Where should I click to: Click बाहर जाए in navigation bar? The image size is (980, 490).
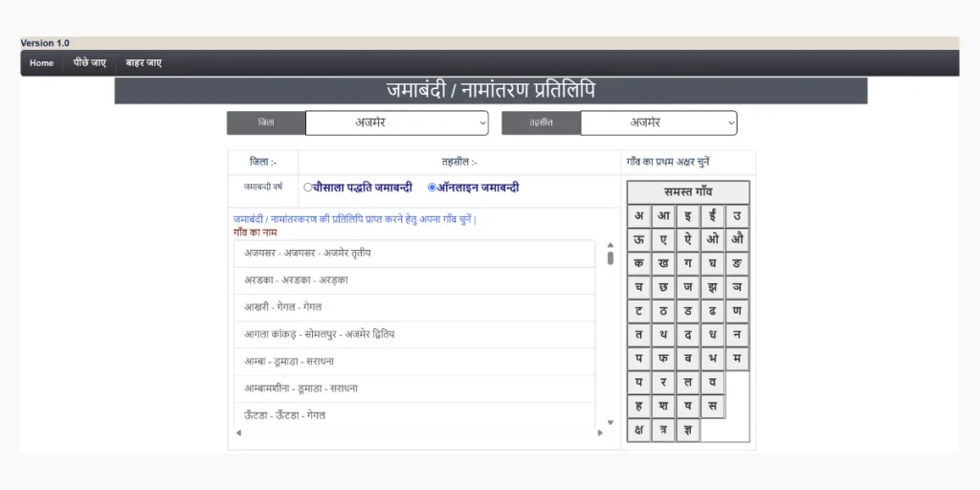(x=144, y=63)
